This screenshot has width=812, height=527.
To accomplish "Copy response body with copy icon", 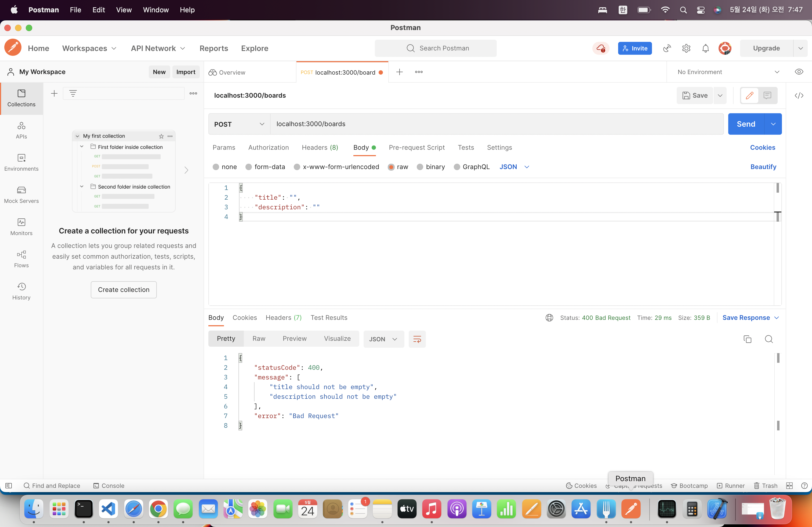I will (x=747, y=339).
